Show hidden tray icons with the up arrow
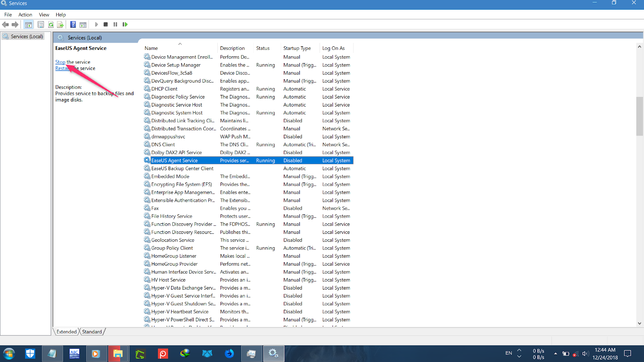This screenshot has height=362, width=644. (555, 354)
